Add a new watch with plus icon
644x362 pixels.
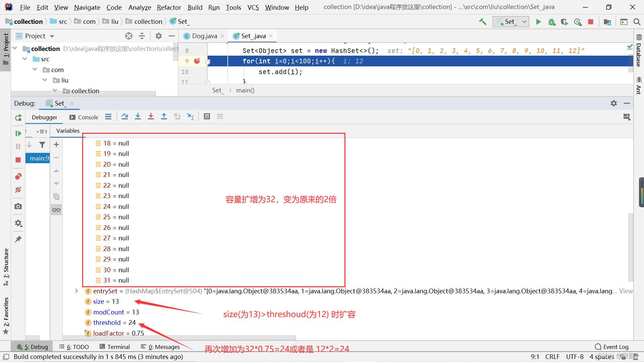coord(56,144)
